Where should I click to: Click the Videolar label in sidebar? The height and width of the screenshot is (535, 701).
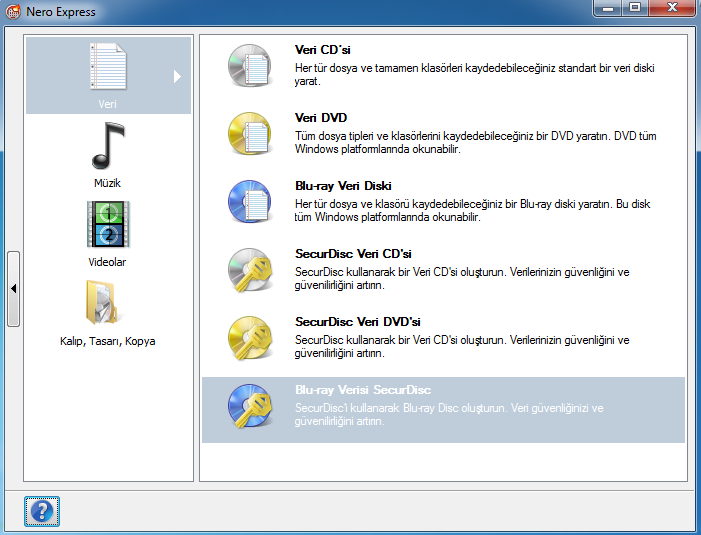[x=107, y=262]
